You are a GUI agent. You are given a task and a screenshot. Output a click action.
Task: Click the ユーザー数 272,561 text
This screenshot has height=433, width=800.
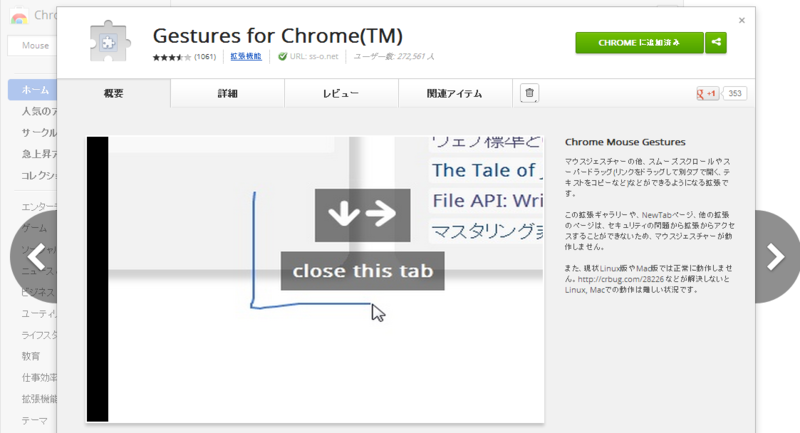[393, 56]
